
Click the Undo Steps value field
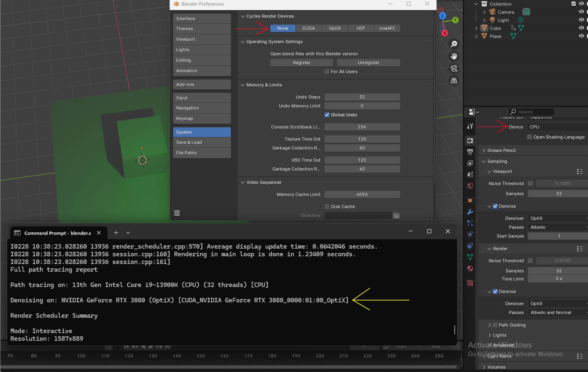(x=362, y=97)
